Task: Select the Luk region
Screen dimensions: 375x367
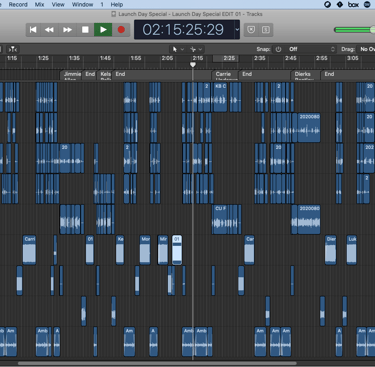Action: click(351, 250)
